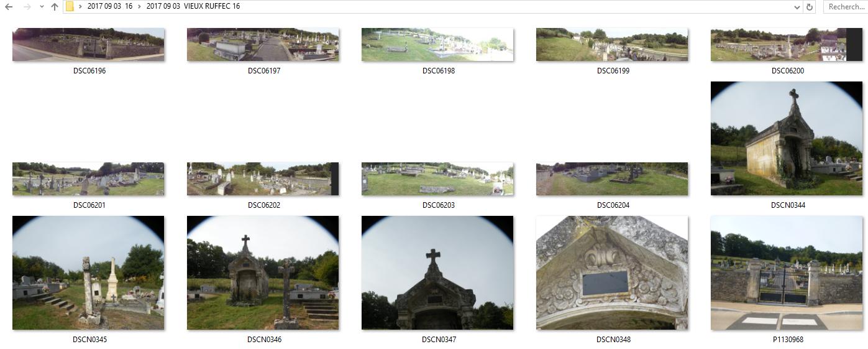The width and height of the screenshot is (868, 349).
Task: Select DSC06202 panorama thumbnail
Action: tap(263, 179)
